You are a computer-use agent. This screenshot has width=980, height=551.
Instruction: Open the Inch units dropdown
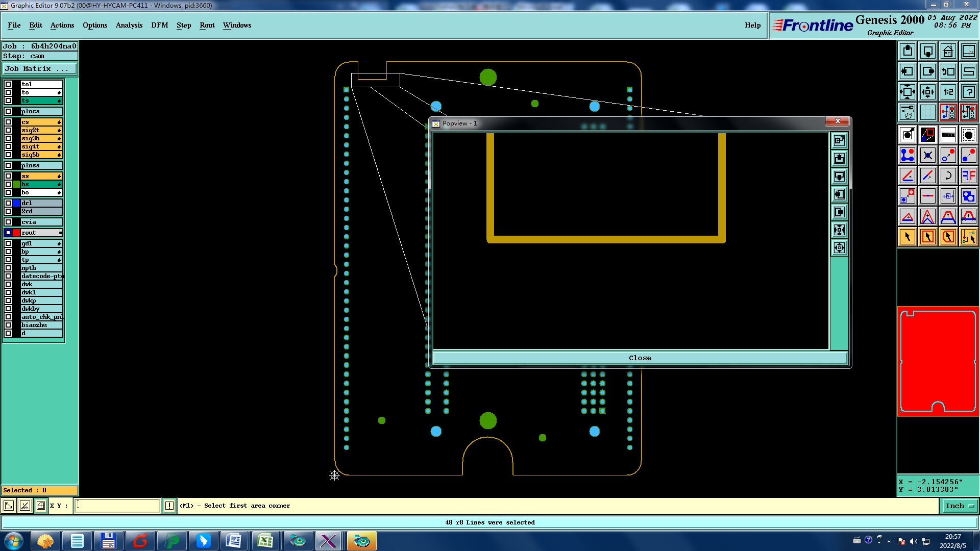[x=960, y=506]
